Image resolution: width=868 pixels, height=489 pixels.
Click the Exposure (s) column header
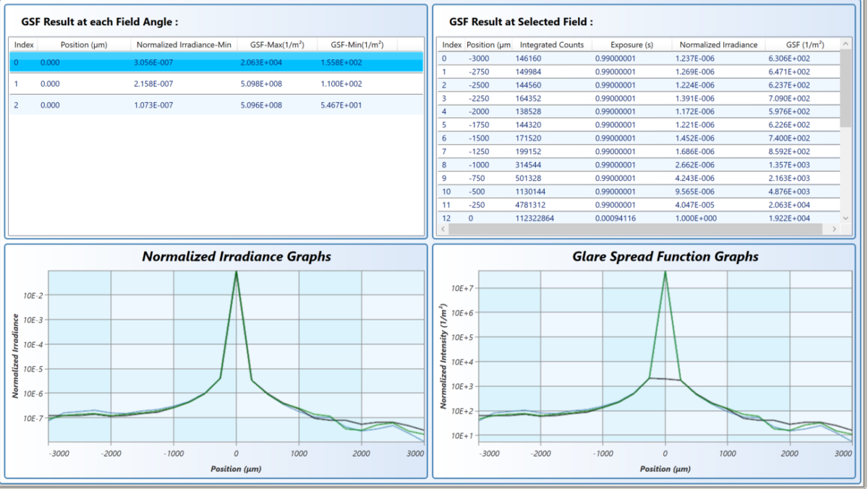[x=631, y=45]
